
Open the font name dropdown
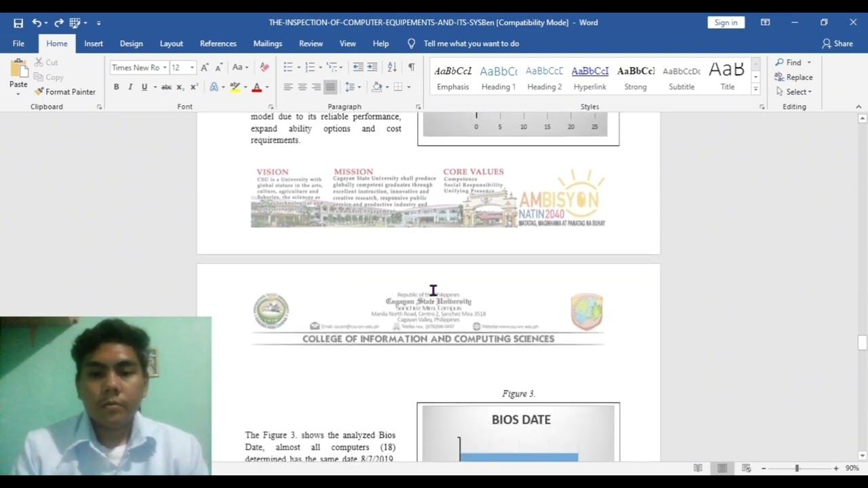click(x=164, y=68)
